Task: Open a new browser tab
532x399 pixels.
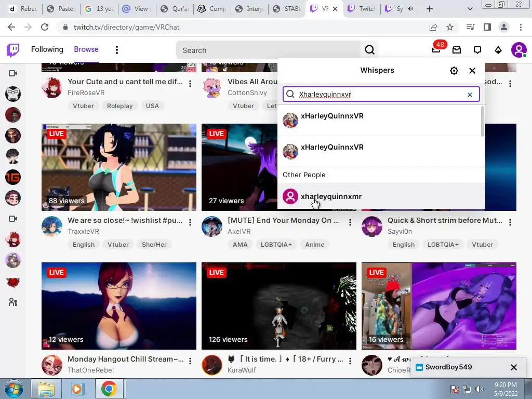Action: [x=430, y=9]
